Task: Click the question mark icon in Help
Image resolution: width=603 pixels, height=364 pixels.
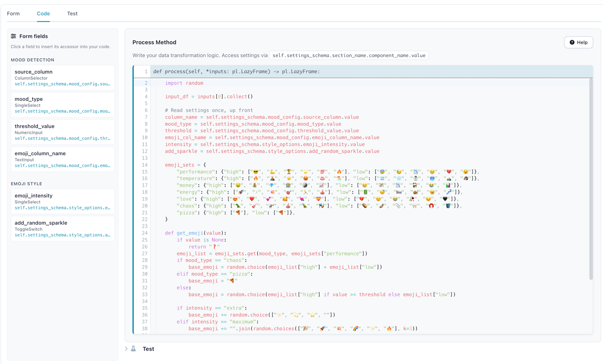Action: 572,42
